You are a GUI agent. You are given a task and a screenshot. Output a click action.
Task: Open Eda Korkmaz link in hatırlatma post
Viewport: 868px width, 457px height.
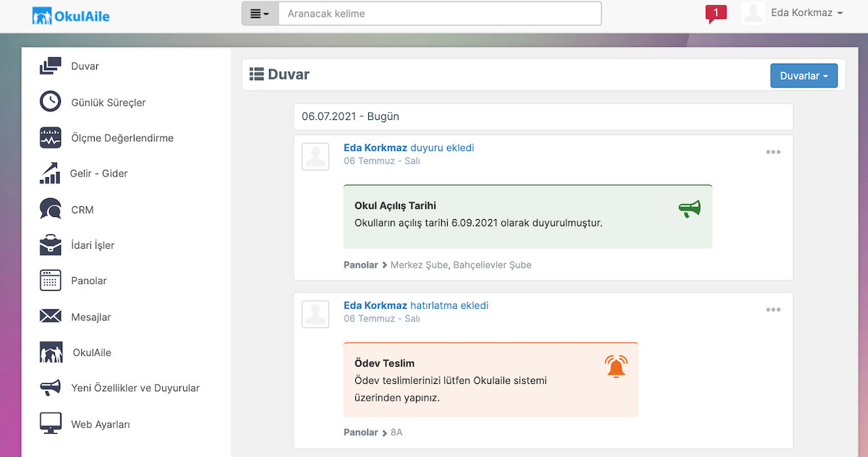pos(375,305)
